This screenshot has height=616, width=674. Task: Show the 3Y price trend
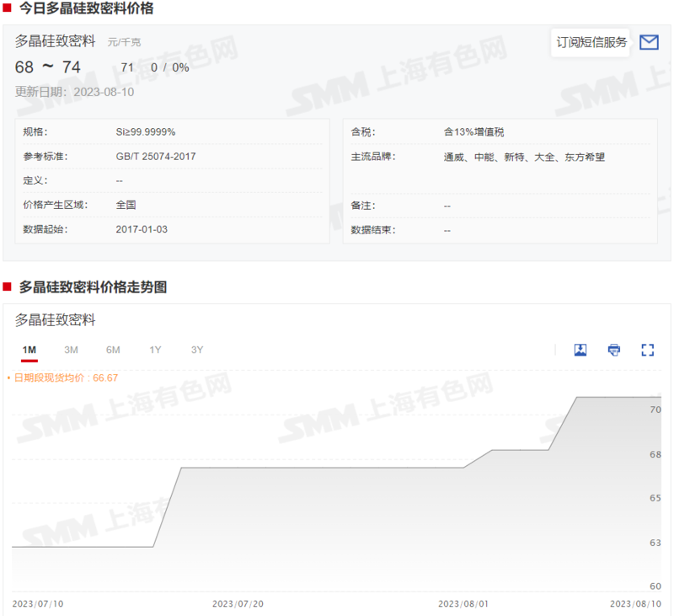[x=197, y=350]
